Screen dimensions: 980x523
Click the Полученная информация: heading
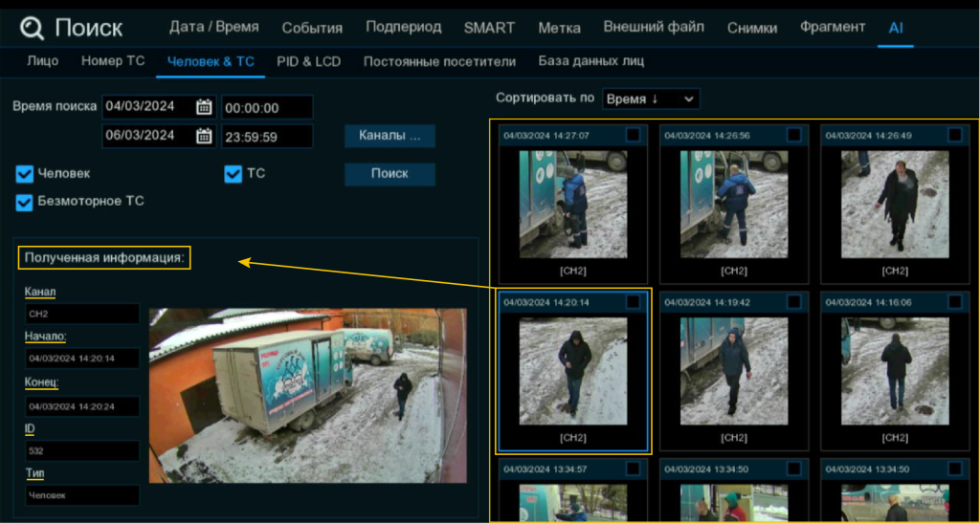104,258
